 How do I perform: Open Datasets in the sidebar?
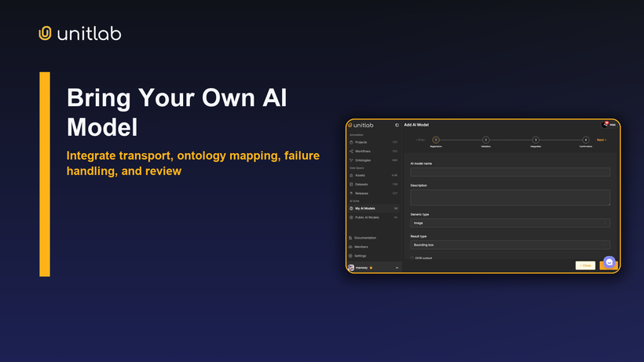373,185
